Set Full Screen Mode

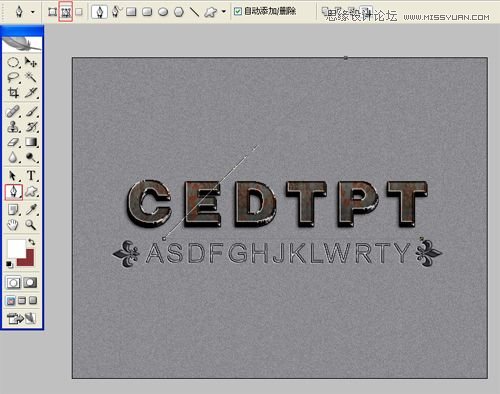33,301
